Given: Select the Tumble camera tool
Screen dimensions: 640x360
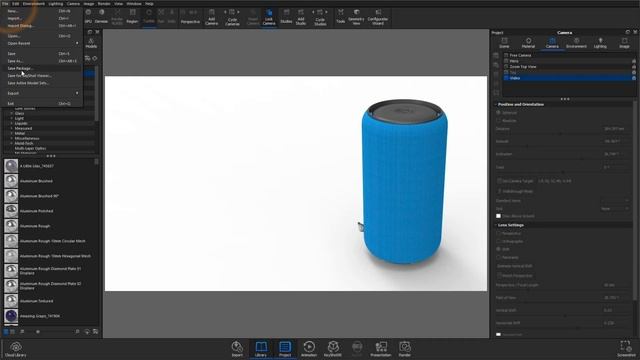Looking at the screenshot, I should [149, 17].
